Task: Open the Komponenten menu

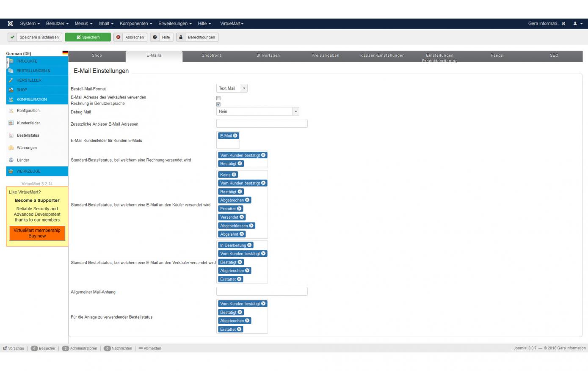Action: coord(135,24)
